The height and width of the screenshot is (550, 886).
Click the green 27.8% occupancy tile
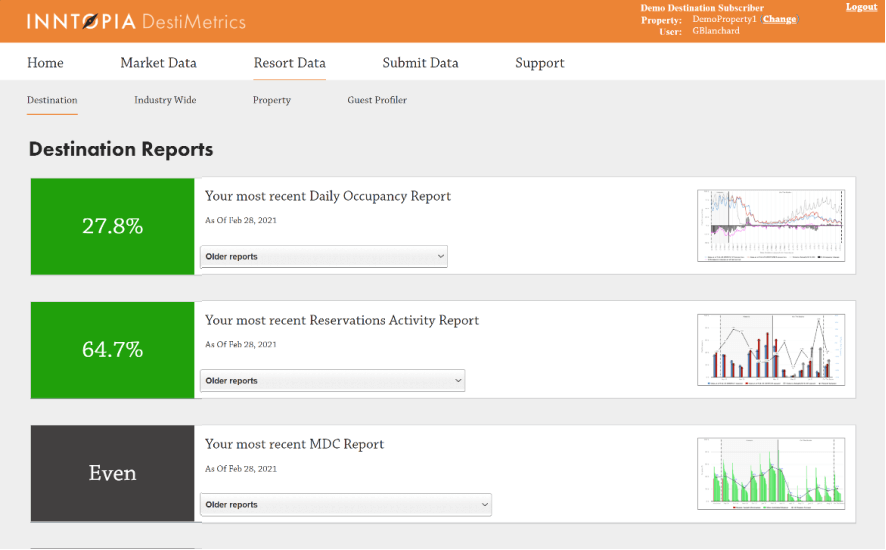point(112,226)
